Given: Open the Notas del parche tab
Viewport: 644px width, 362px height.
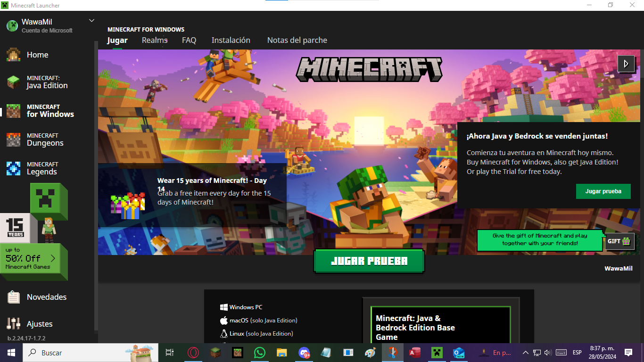Looking at the screenshot, I should [x=297, y=41].
